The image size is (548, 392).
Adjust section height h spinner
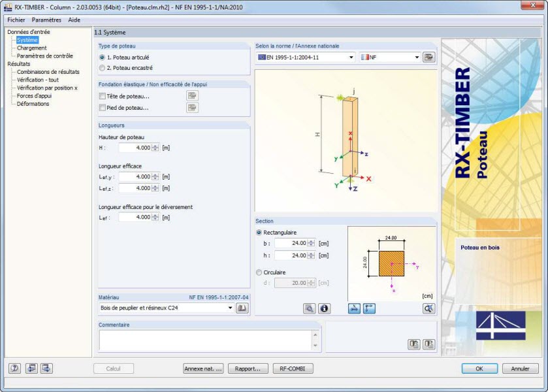click(x=311, y=255)
